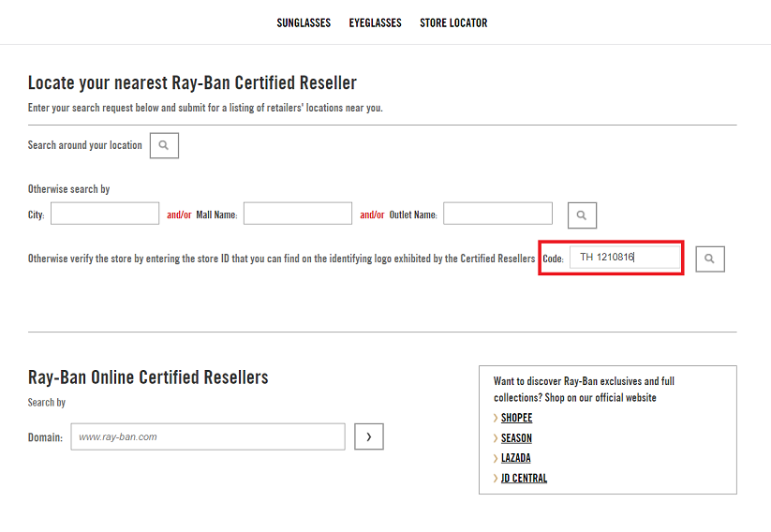Click the Search around your location label
771x532 pixels.
click(84, 145)
